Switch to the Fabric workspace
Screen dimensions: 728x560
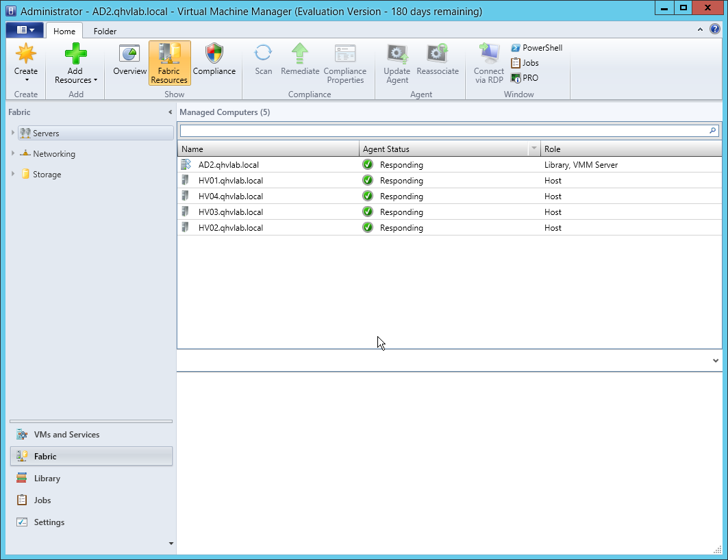(x=91, y=457)
